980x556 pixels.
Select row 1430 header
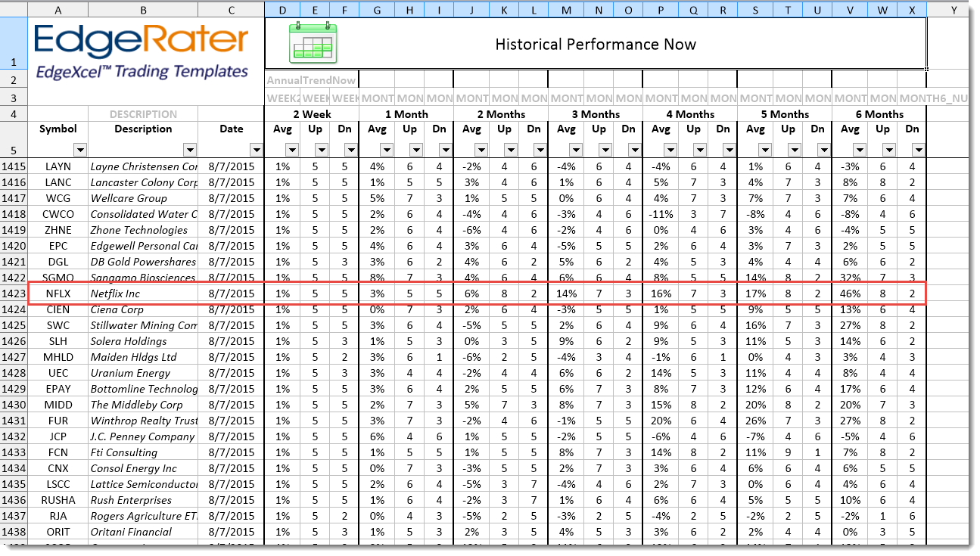14,405
